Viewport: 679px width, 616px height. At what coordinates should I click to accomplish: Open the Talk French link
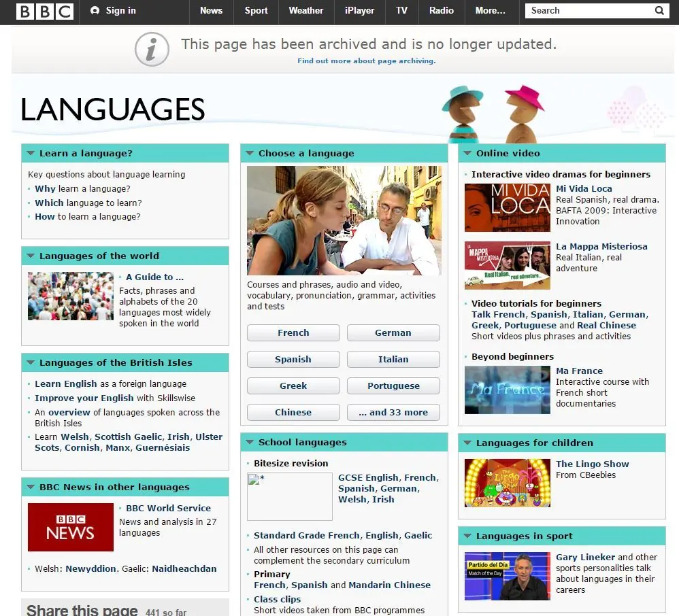pyautogui.click(x=499, y=314)
